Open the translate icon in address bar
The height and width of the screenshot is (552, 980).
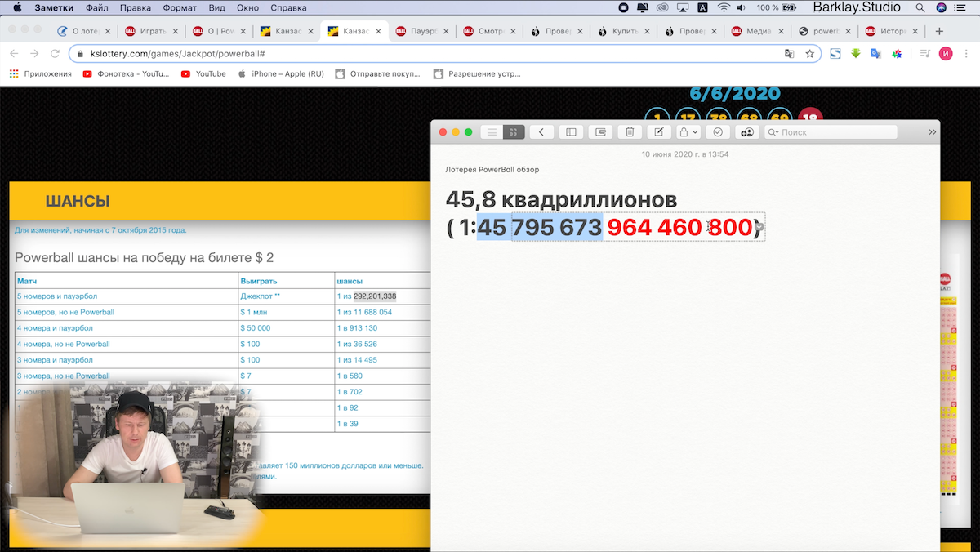tap(789, 53)
